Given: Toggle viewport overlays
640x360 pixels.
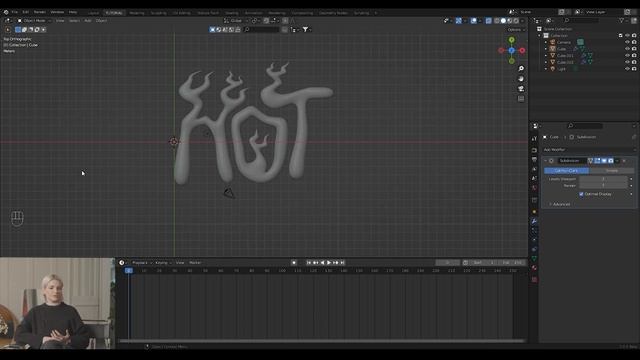Looking at the screenshot, I should pyautogui.click(x=473, y=20).
